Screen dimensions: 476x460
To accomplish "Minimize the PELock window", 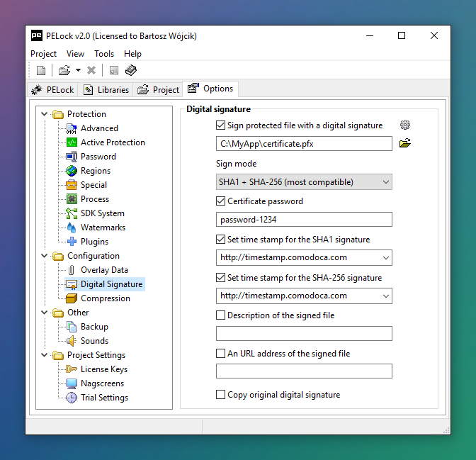I will [370, 36].
